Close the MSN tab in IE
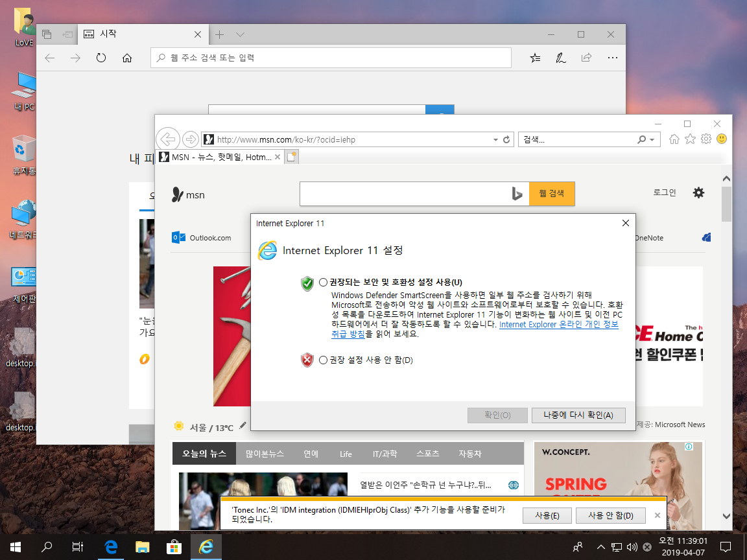This screenshot has height=560, width=747. (x=278, y=157)
